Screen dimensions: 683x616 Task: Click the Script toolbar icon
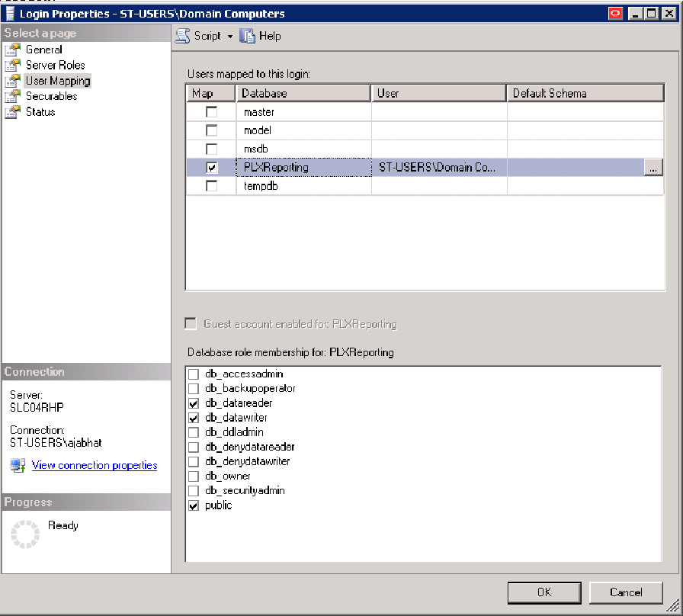(182, 36)
